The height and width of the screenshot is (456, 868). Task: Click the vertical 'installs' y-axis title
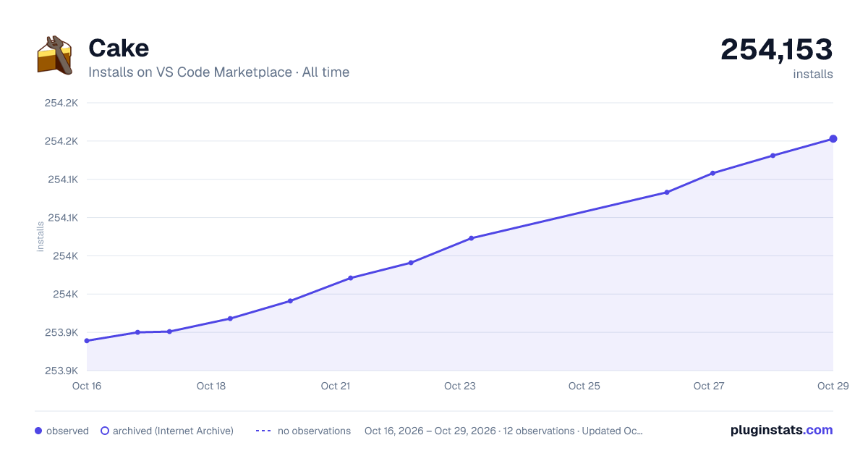coord(41,237)
